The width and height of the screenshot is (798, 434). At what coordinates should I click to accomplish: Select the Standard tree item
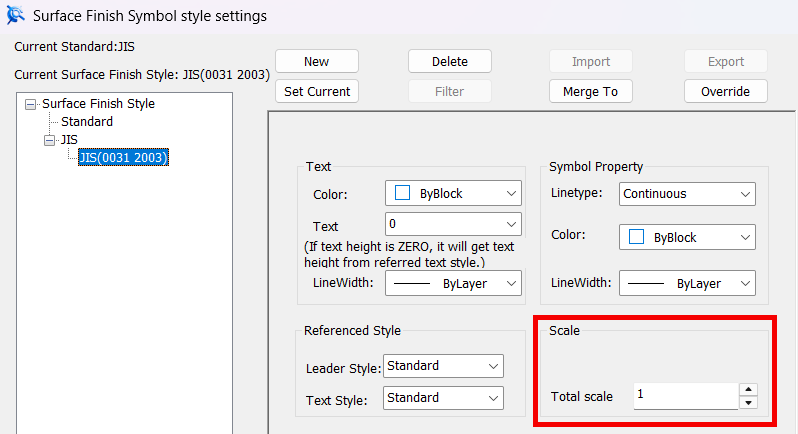click(x=87, y=122)
